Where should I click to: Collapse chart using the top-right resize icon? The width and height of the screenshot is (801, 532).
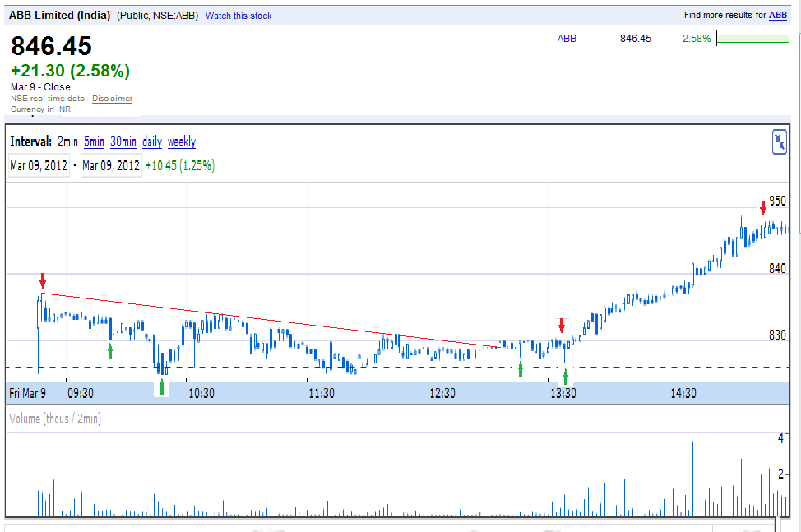pyautogui.click(x=779, y=142)
